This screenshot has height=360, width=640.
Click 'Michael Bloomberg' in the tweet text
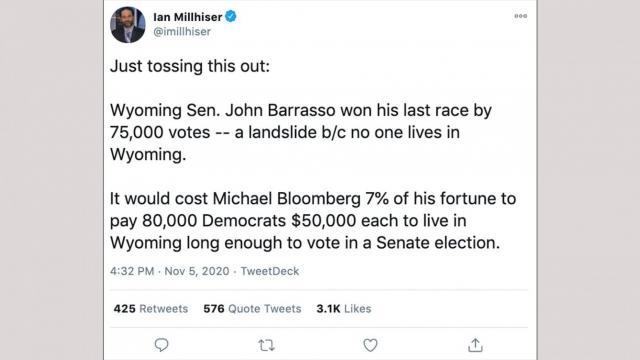(x=287, y=199)
